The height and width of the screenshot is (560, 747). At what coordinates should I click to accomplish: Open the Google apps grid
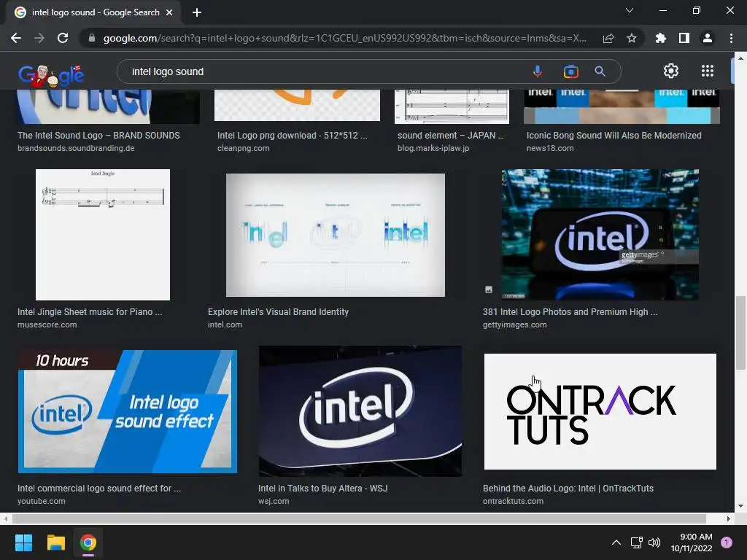tap(708, 71)
